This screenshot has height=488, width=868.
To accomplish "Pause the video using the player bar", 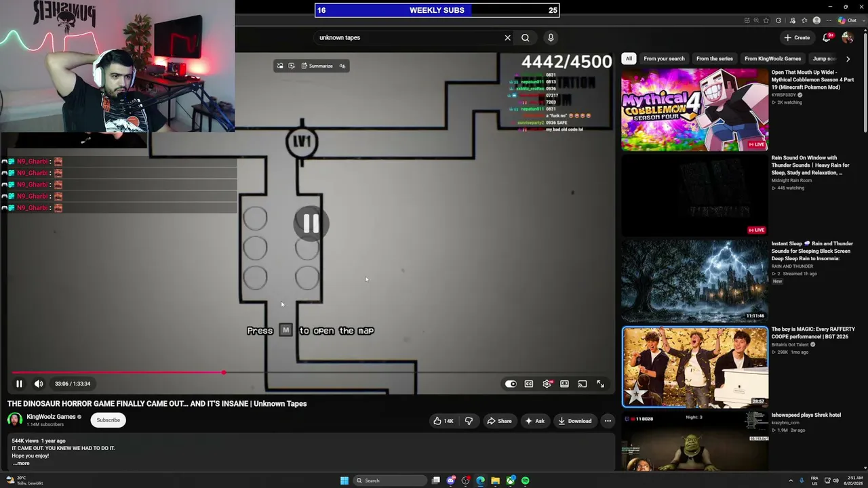I will tap(19, 384).
